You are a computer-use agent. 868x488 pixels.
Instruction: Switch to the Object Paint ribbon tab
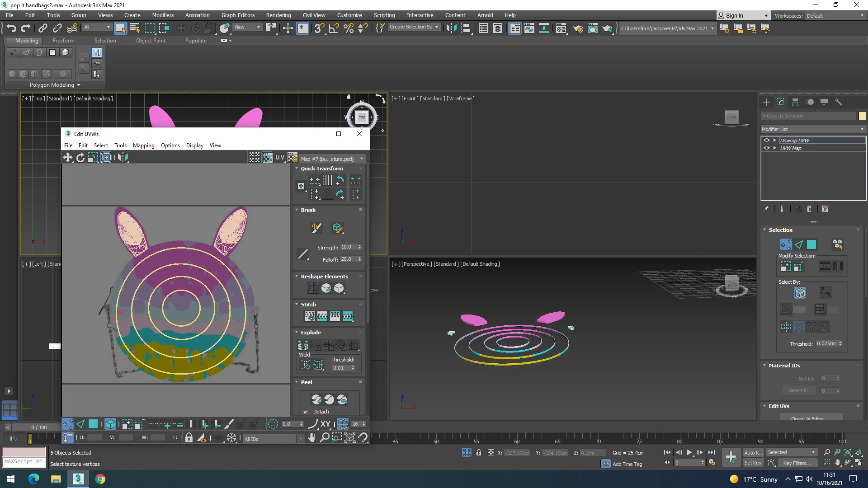[x=151, y=41]
